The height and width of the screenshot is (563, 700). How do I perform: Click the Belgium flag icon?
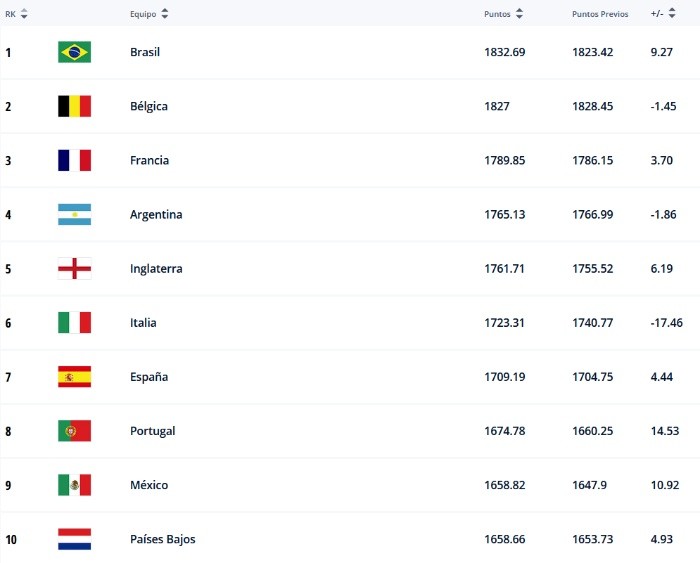click(x=74, y=106)
